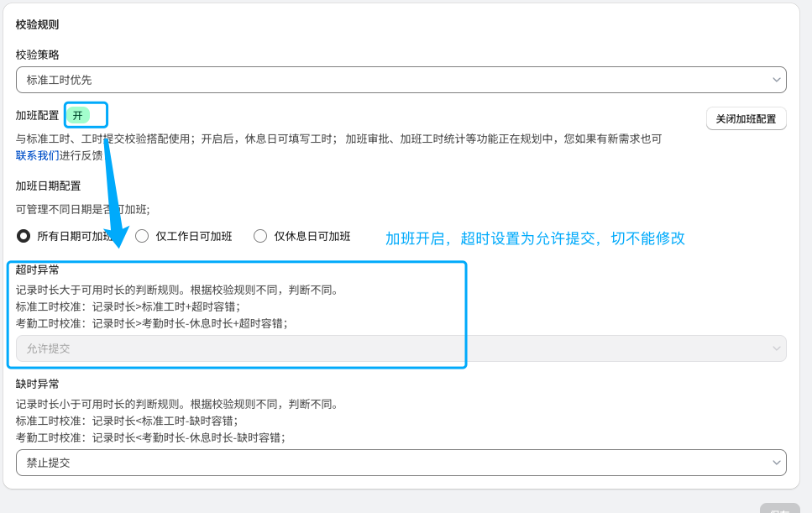Click the 缺时异常 heading text

point(38,384)
